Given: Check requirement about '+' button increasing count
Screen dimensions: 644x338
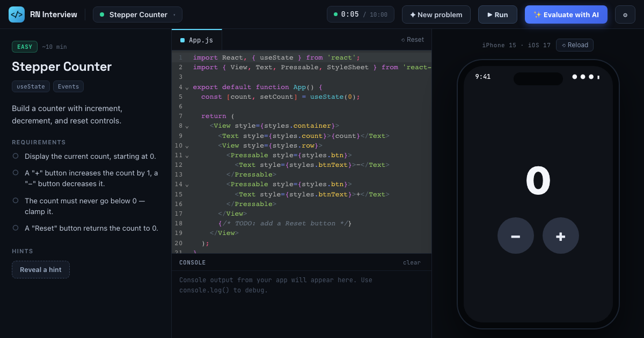Looking at the screenshot, I should (16, 173).
